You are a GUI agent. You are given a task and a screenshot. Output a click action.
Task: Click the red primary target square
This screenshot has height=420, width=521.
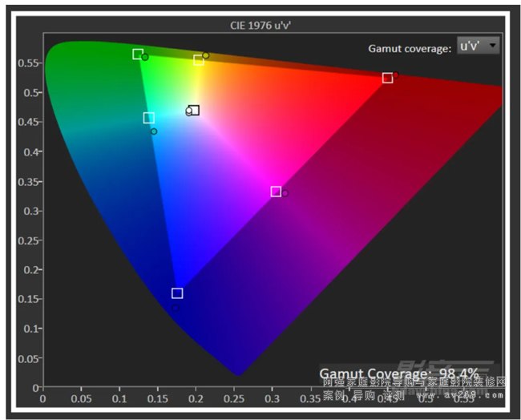(x=387, y=78)
